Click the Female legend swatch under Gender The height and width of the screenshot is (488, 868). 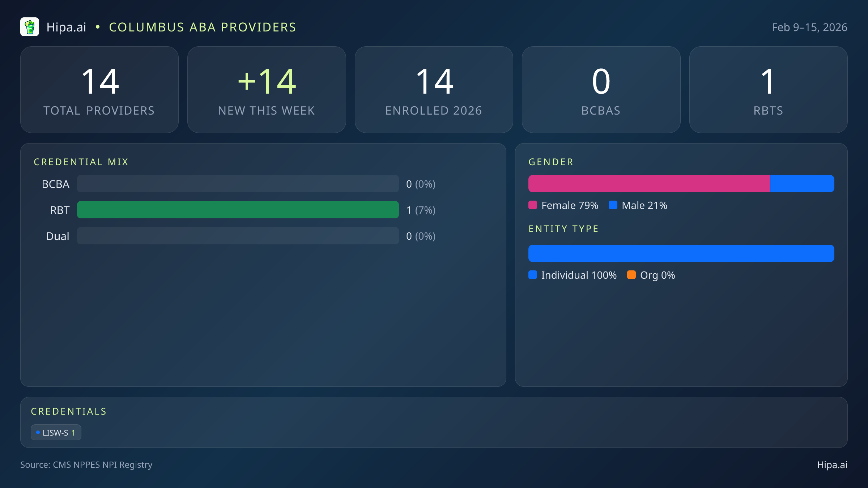click(533, 205)
